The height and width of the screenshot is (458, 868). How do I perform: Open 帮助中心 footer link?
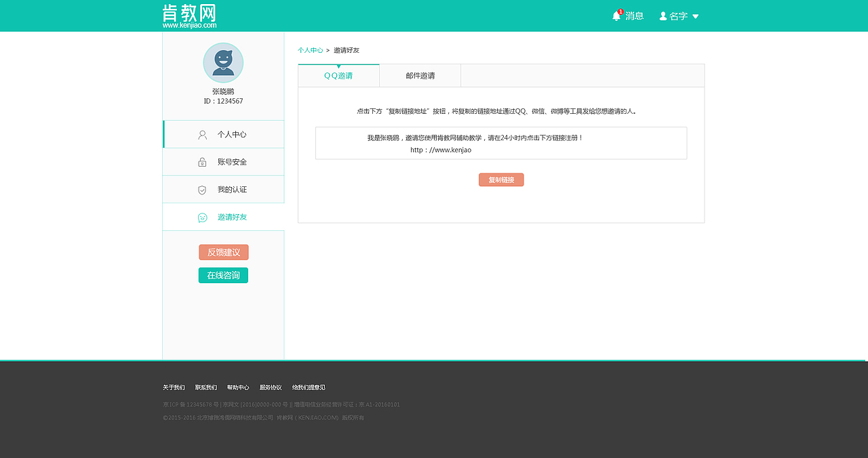(x=238, y=388)
